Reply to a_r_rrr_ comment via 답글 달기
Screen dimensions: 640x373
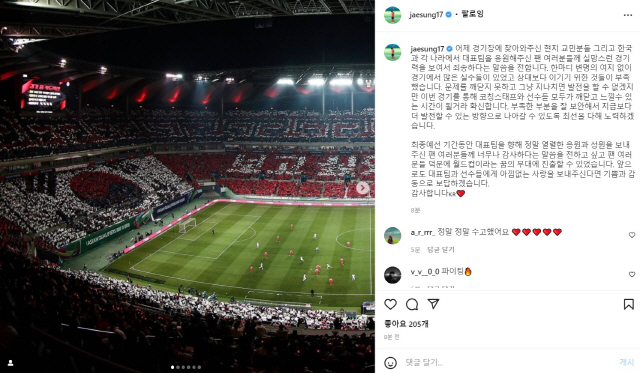click(441, 249)
